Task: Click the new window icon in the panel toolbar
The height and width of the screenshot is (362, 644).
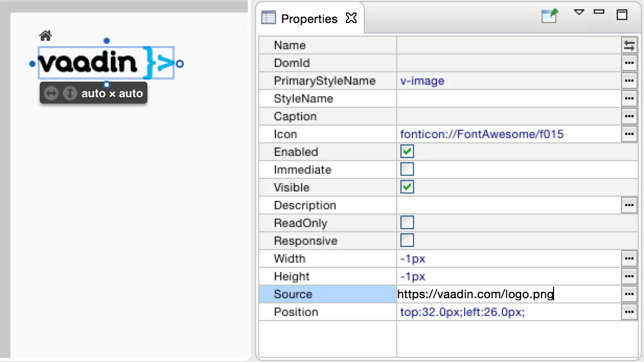Action: click(x=549, y=16)
